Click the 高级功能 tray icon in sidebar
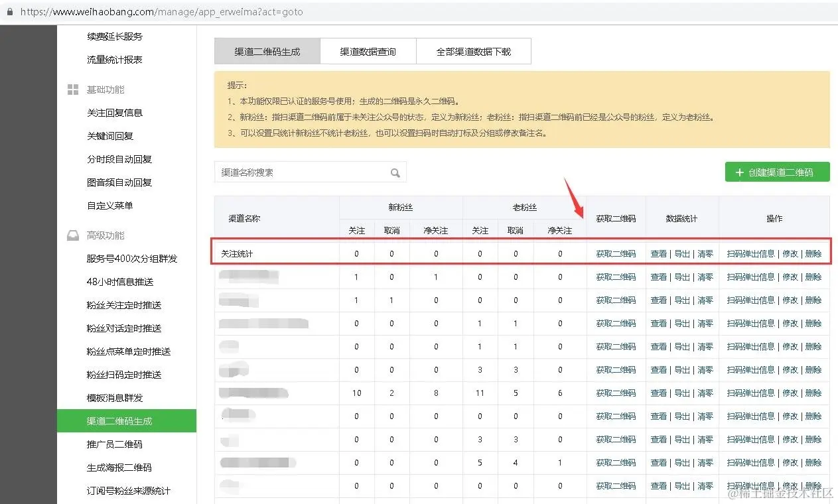This screenshot has height=504, width=838. [73, 235]
